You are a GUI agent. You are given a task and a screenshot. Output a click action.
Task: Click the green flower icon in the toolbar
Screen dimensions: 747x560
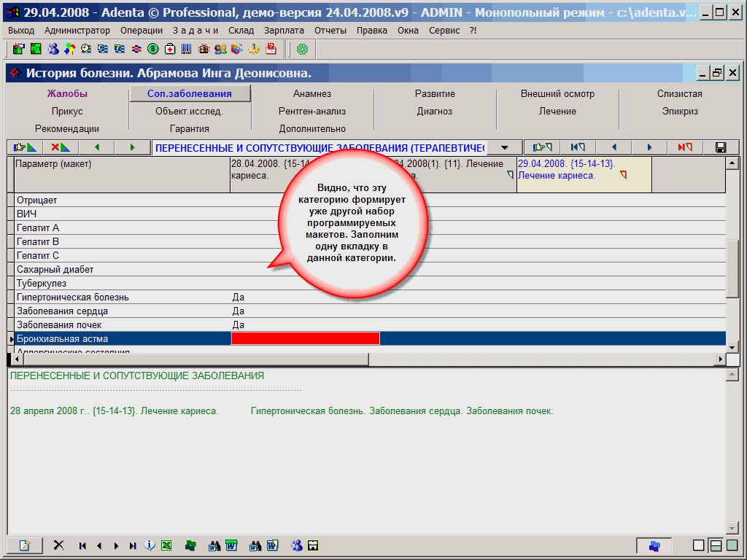tap(302, 49)
